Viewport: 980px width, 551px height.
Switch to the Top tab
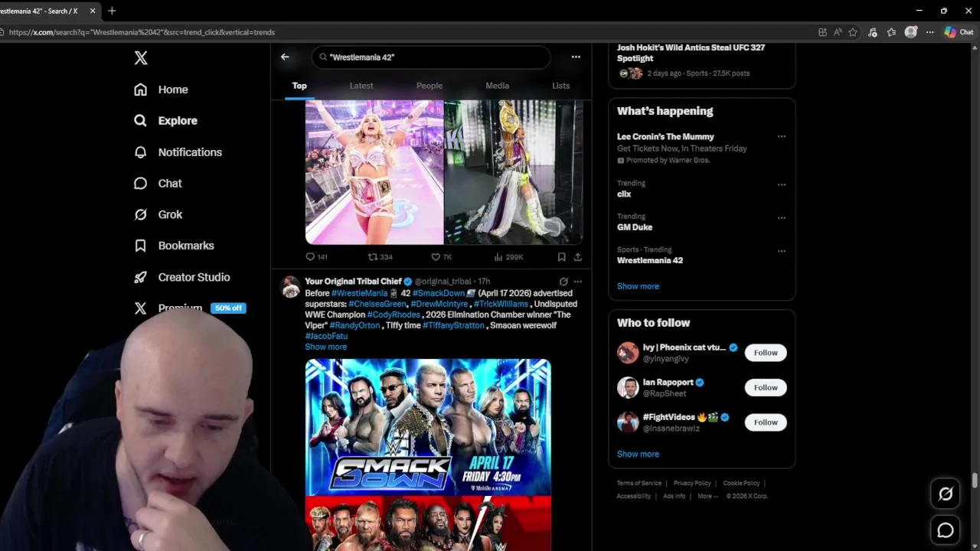299,86
